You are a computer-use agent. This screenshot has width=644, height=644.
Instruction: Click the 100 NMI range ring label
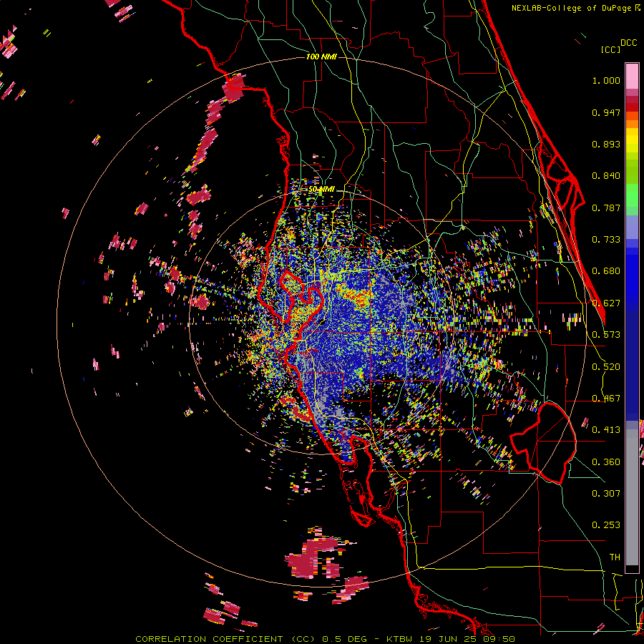pyautogui.click(x=321, y=57)
